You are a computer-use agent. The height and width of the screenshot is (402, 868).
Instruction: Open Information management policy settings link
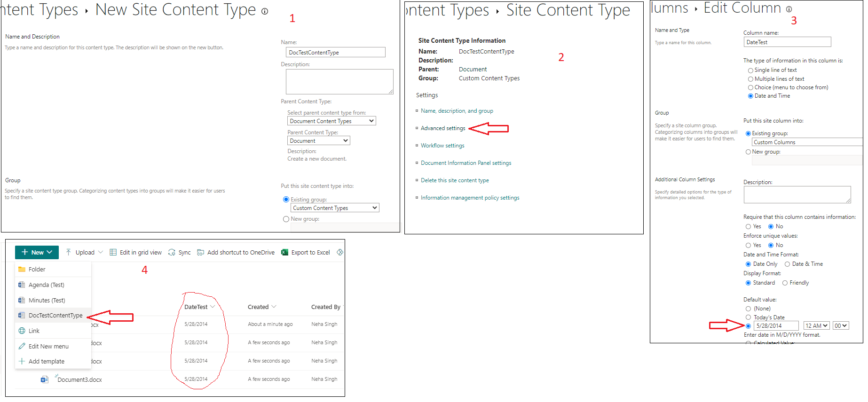click(470, 198)
